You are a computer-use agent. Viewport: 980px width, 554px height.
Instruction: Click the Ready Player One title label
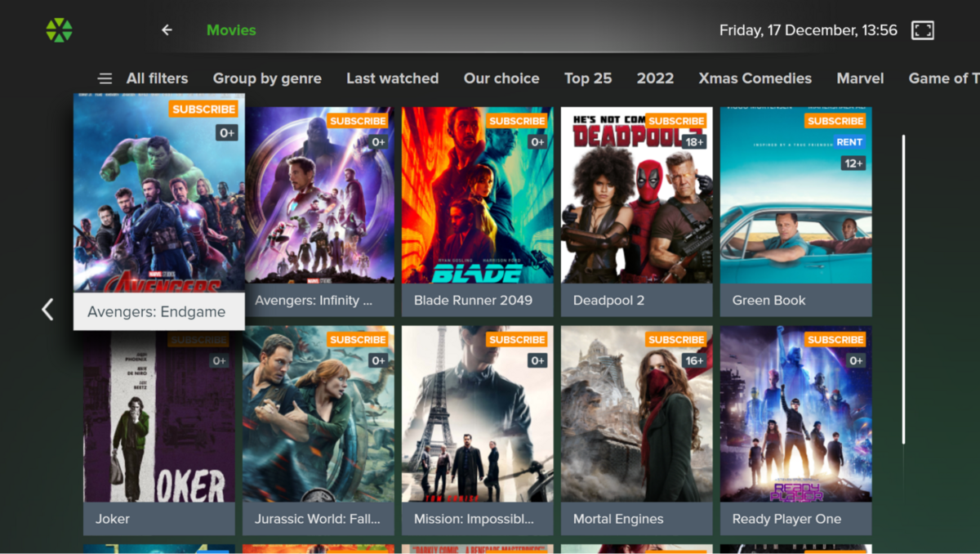click(786, 519)
